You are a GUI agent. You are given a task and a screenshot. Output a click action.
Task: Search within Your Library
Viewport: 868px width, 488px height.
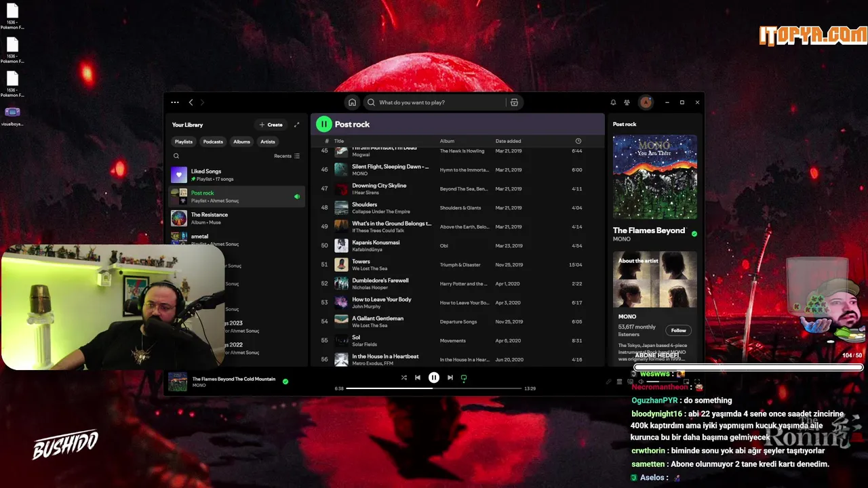(x=176, y=156)
